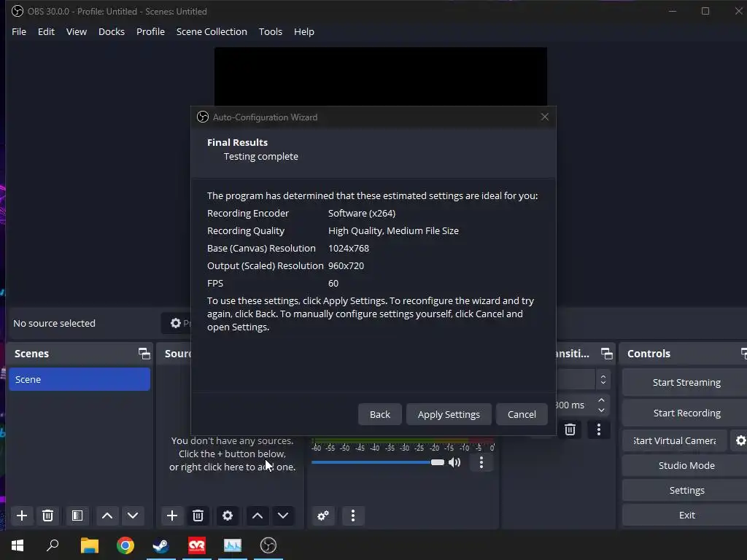
Task: Adjust the audio volume slider
Action: (378, 462)
